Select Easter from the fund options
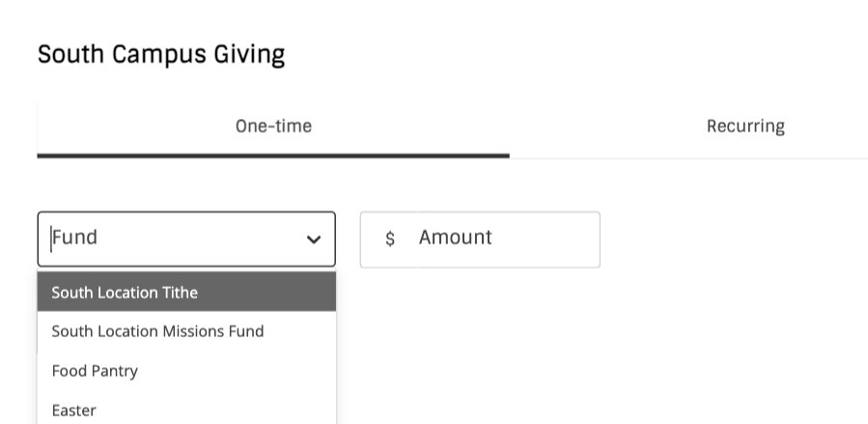 point(74,410)
